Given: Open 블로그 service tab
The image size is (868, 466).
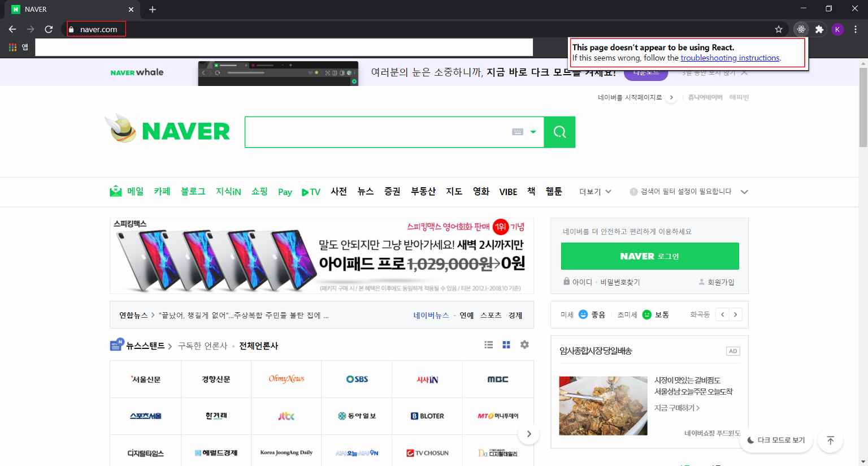Looking at the screenshot, I should coord(193,191).
